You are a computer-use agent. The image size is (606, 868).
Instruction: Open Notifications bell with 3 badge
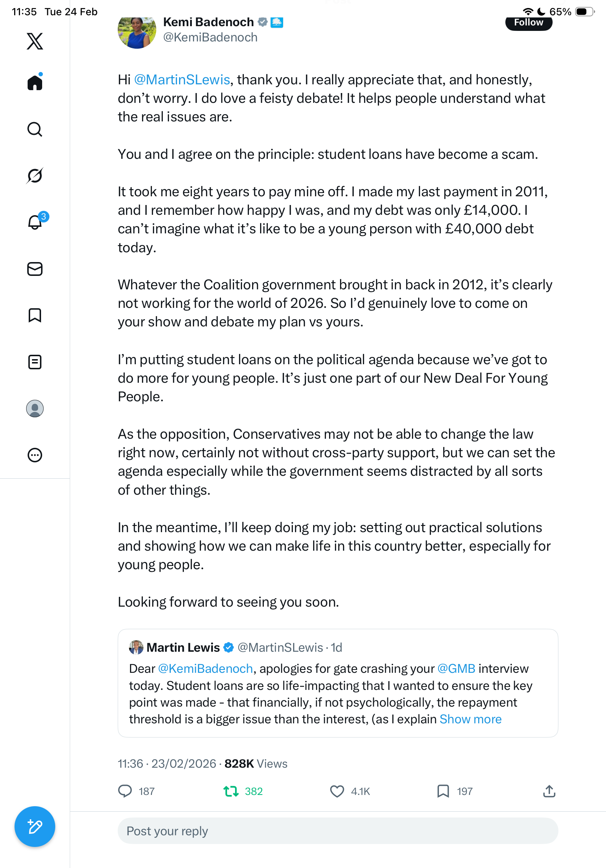tap(35, 222)
